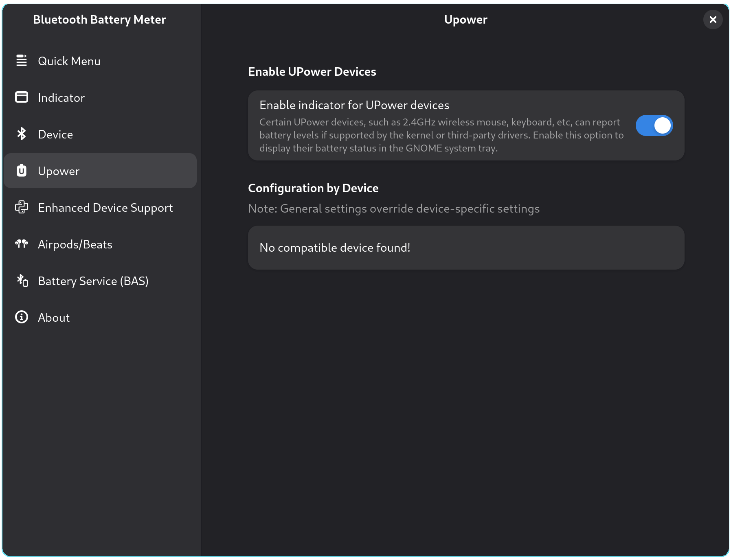Click the Bluetooth icon beside Device

pos(22,134)
